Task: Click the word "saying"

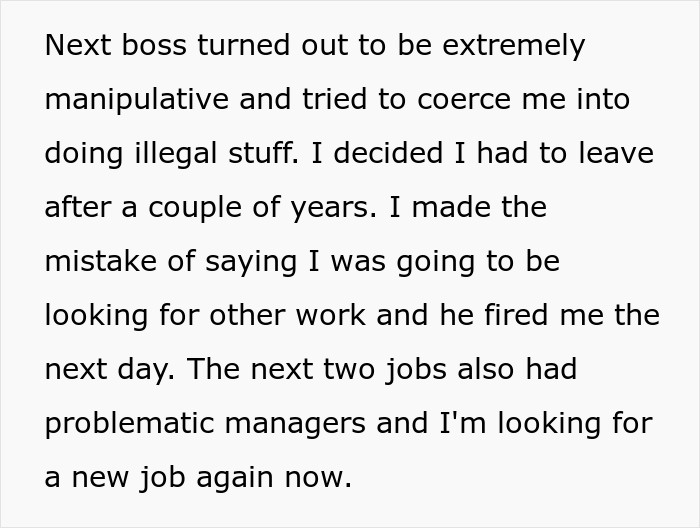Action: coord(251,262)
